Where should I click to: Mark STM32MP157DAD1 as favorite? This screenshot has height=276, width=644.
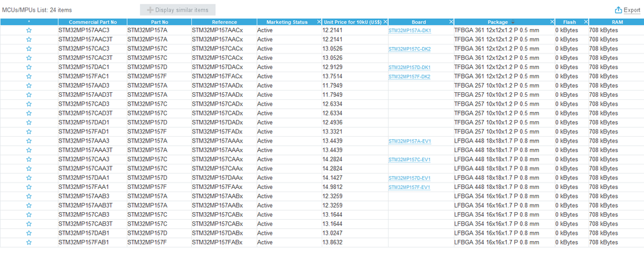pos(29,123)
